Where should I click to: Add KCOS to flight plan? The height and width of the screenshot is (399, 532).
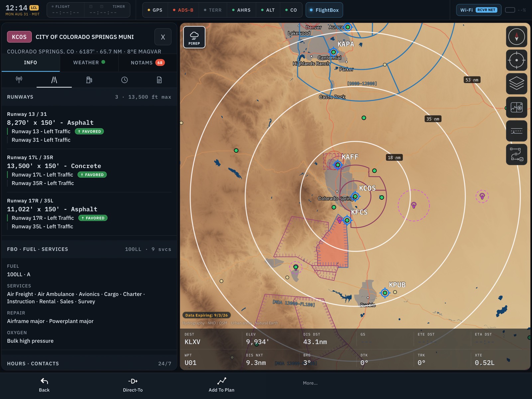coord(221,385)
